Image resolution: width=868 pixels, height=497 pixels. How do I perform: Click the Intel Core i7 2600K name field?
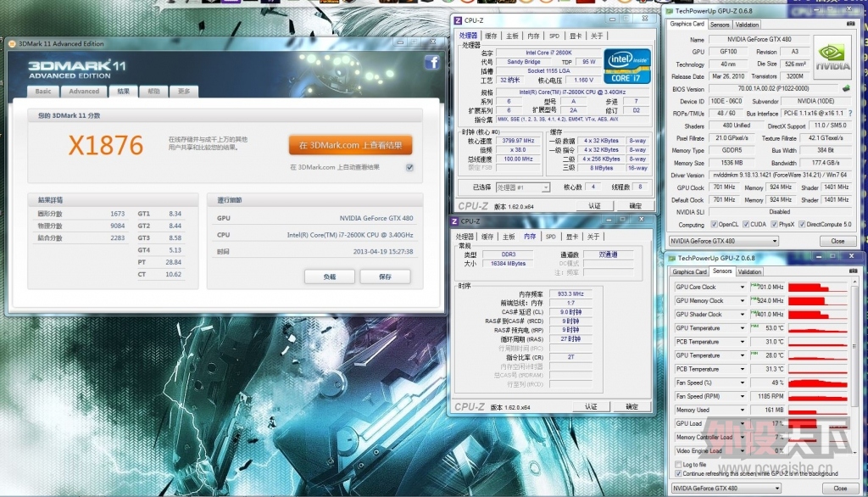[x=548, y=53]
